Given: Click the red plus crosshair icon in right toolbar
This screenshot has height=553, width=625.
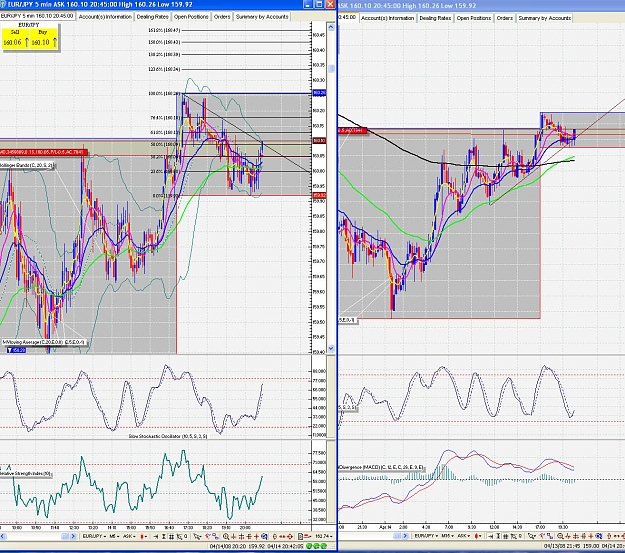Looking at the screenshot, I should (591, 536).
